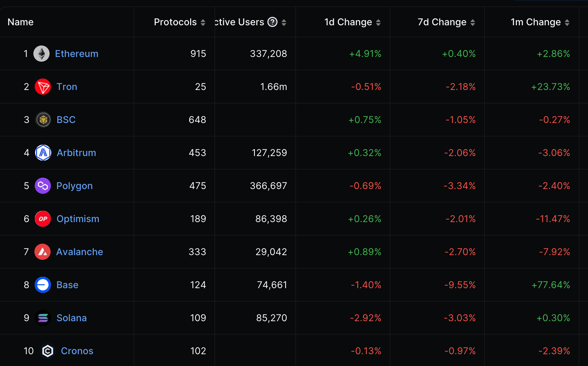
Task: Click the Solana chain logo icon
Action: (x=43, y=318)
